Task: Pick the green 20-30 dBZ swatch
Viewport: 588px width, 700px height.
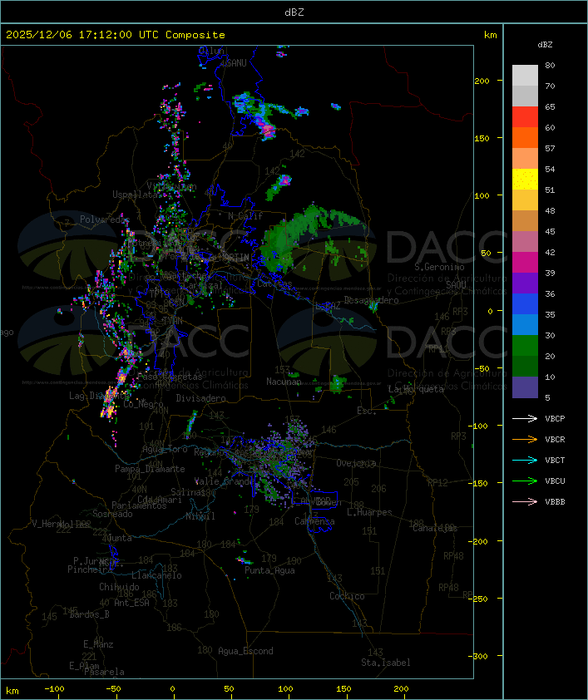Action: point(525,346)
